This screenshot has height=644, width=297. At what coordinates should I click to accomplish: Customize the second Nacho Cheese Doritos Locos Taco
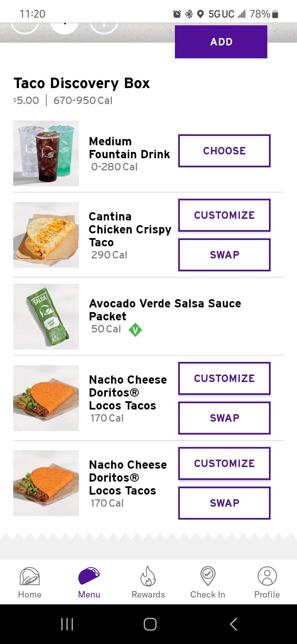[224, 463]
